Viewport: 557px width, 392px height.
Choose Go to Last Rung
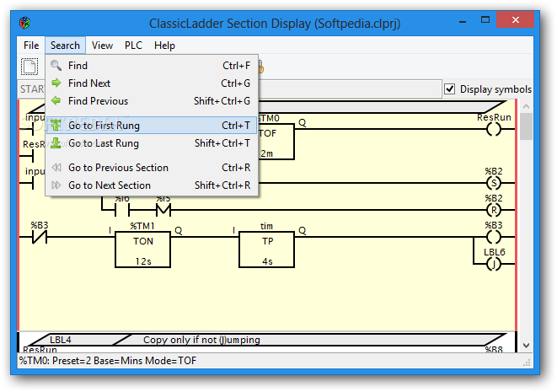[x=152, y=143]
